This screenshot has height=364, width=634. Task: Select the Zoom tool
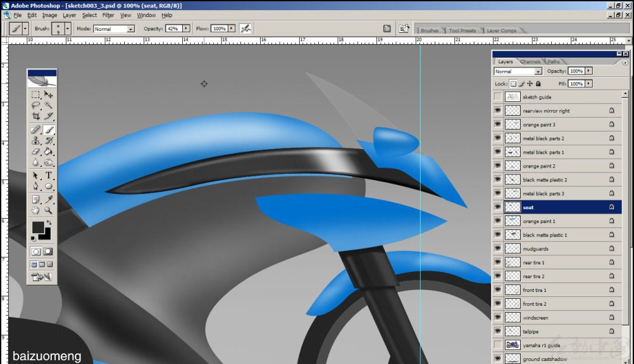coord(49,210)
